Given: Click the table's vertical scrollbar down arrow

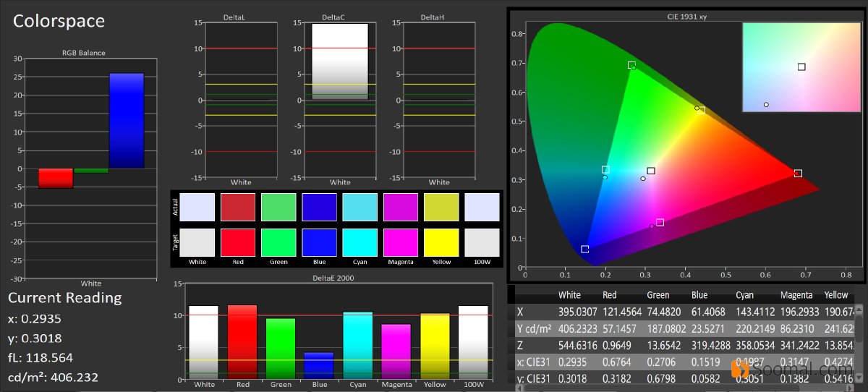Looking at the screenshot, I should point(859,378).
